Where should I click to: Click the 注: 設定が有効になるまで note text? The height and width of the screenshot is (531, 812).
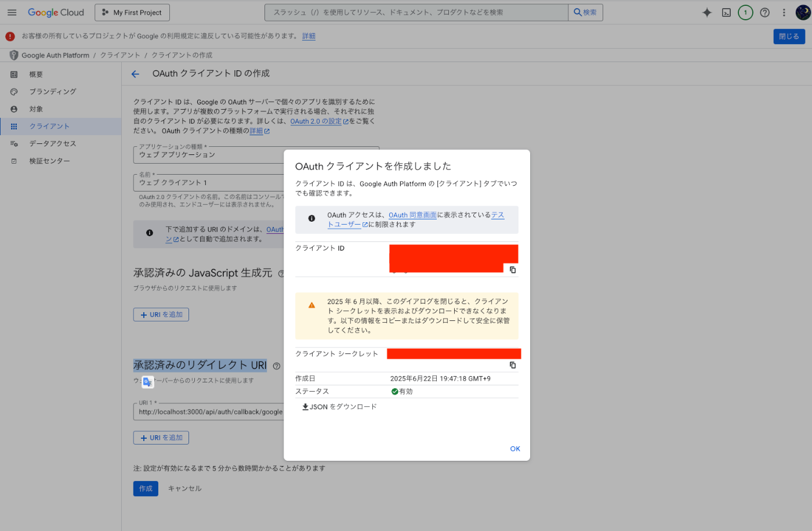(x=229, y=468)
